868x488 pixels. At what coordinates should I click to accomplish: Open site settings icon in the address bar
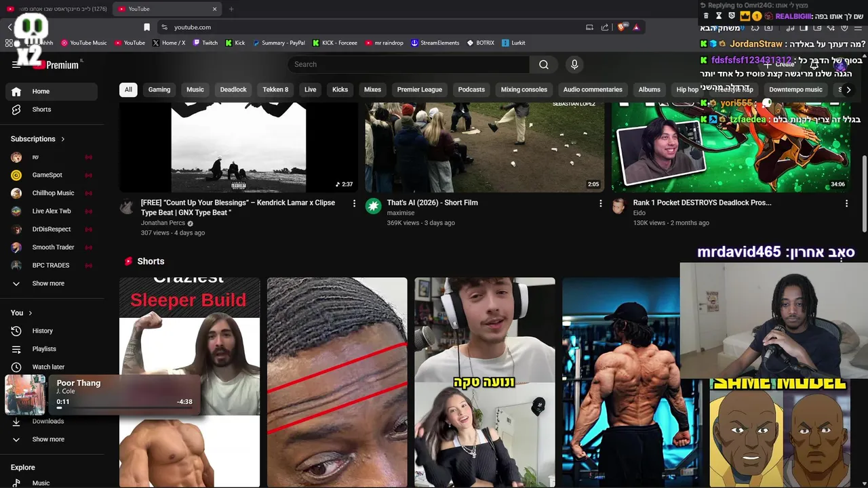click(x=164, y=27)
